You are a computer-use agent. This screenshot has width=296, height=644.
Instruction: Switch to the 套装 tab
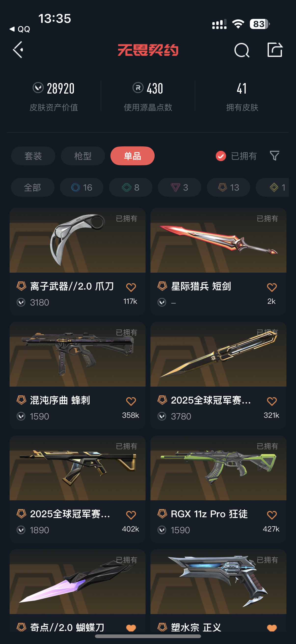coord(33,156)
